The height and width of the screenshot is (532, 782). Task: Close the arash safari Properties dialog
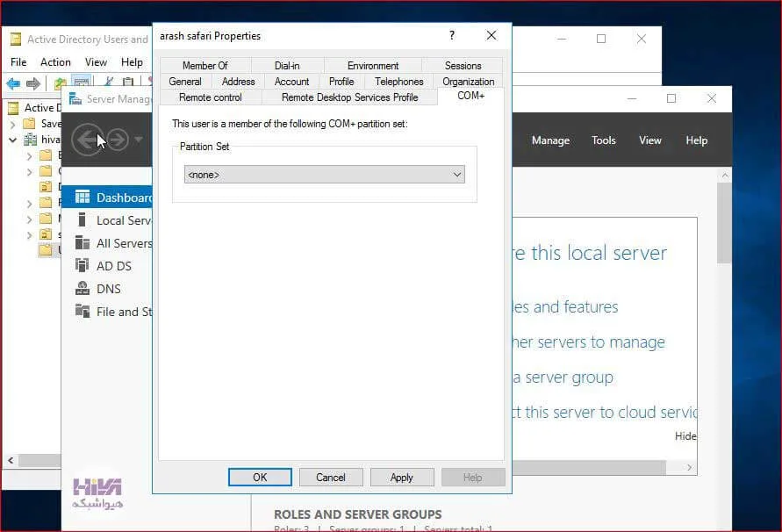click(x=491, y=35)
